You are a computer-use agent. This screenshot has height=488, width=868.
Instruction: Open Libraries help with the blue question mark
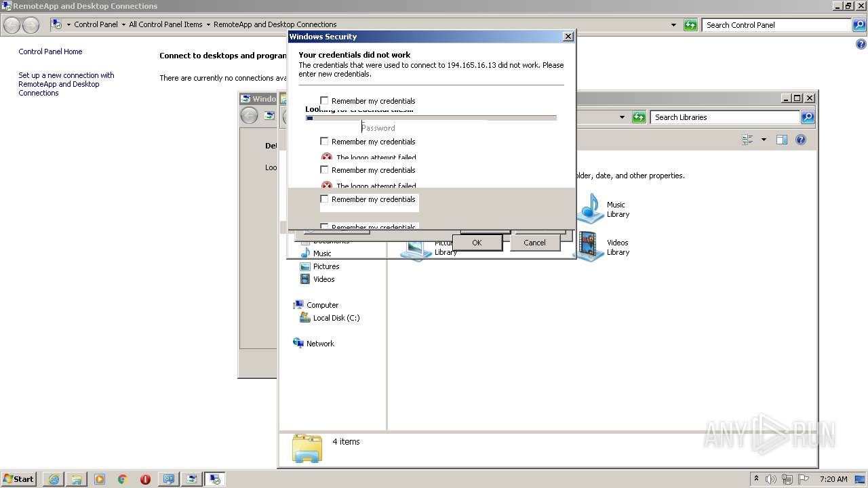[801, 140]
